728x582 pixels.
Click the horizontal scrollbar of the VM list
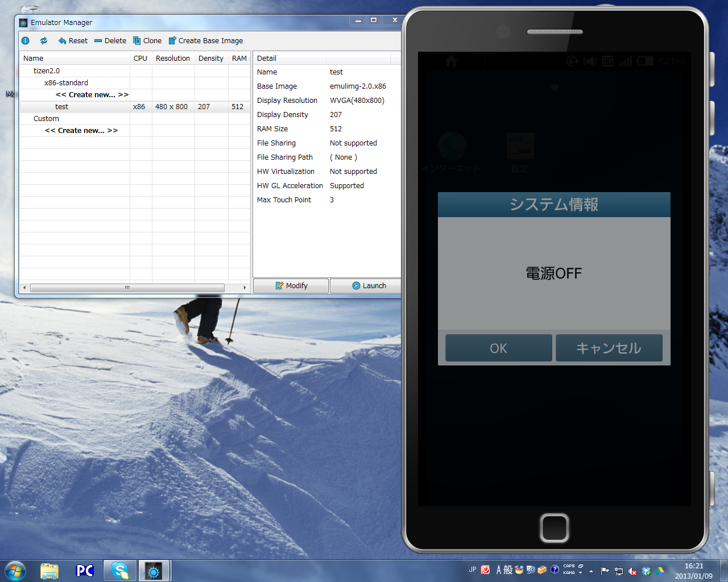[x=127, y=288]
